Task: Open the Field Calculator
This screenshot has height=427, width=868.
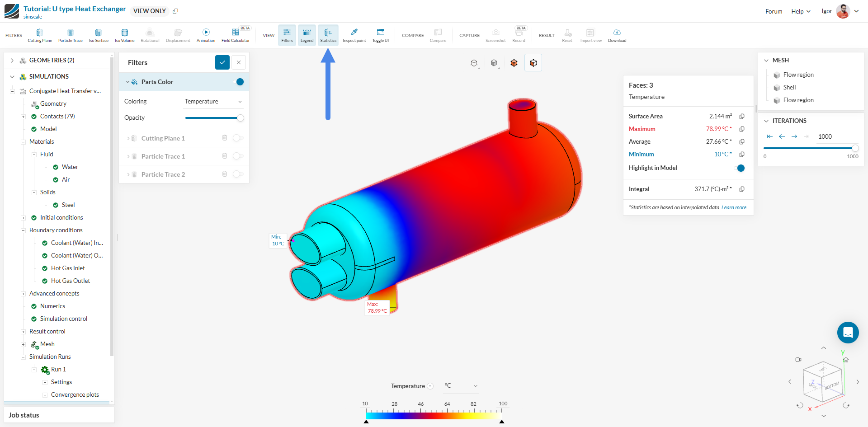Action: click(x=236, y=35)
